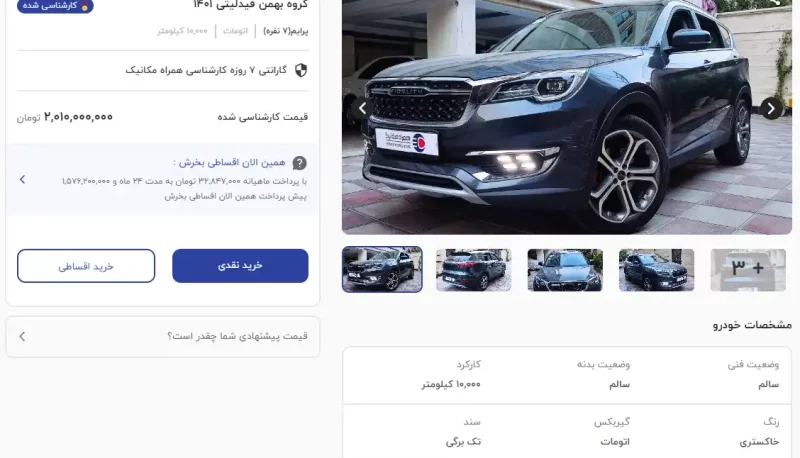Click the کارشناسی شده verified badge
Screen dimensions: 800x458
click(55, 6)
